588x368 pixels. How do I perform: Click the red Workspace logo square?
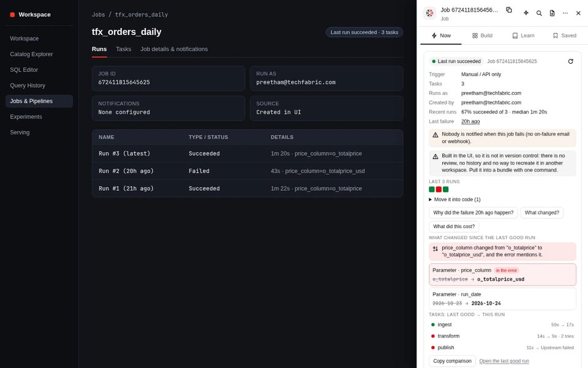12,15
